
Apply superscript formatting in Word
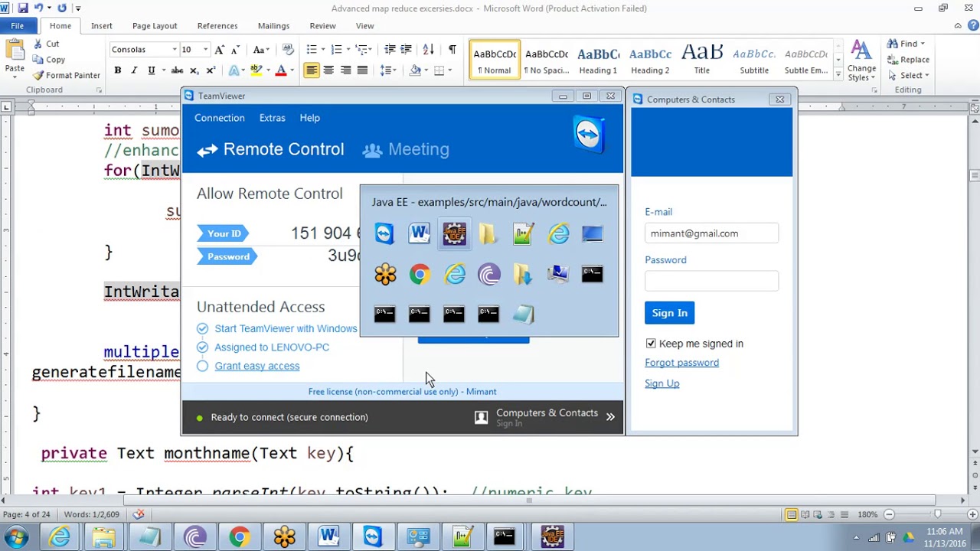pos(210,70)
